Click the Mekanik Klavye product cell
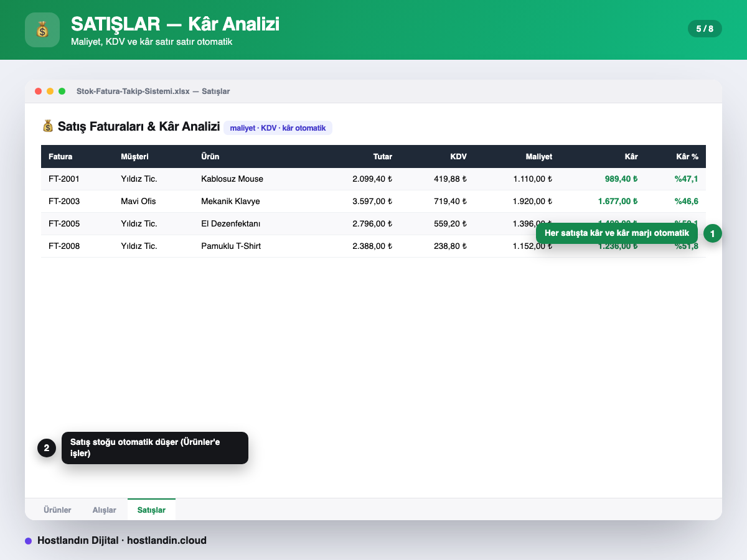 (230, 202)
